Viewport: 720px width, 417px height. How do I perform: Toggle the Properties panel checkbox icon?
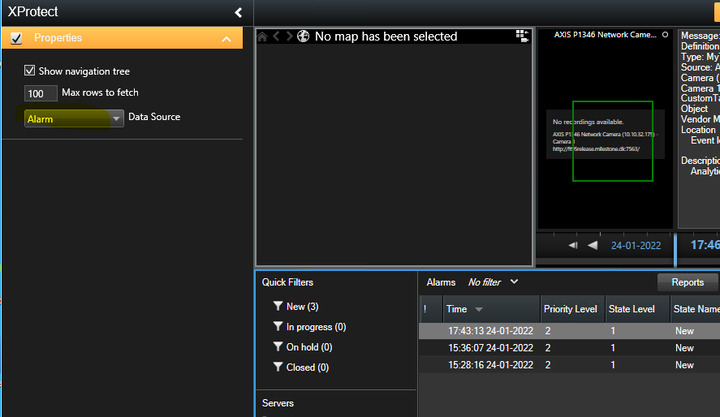click(x=15, y=38)
